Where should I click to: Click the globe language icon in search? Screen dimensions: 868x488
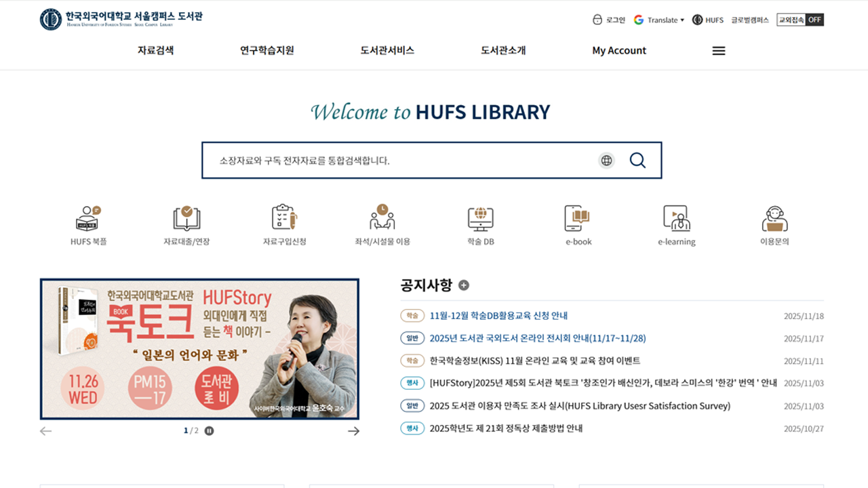[x=606, y=161]
